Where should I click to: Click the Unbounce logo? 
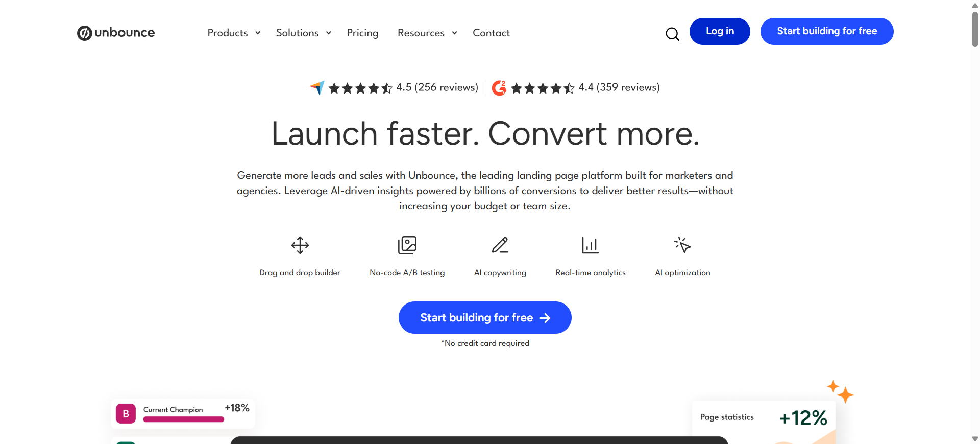point(116,33)
